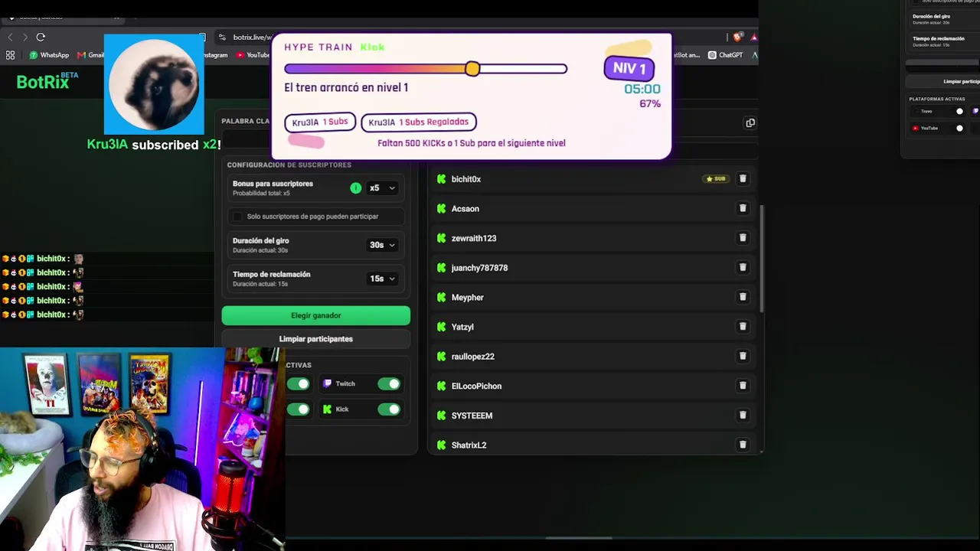Click the 'Kru3lA 1 Subs Regaladas' pill

click(x=419, y=122)
